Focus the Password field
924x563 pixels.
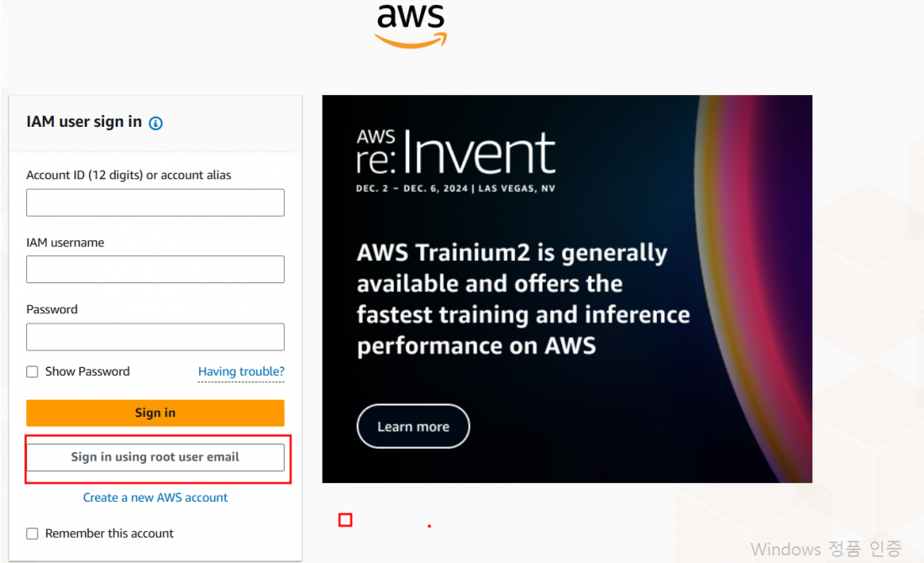pos(155,337)
